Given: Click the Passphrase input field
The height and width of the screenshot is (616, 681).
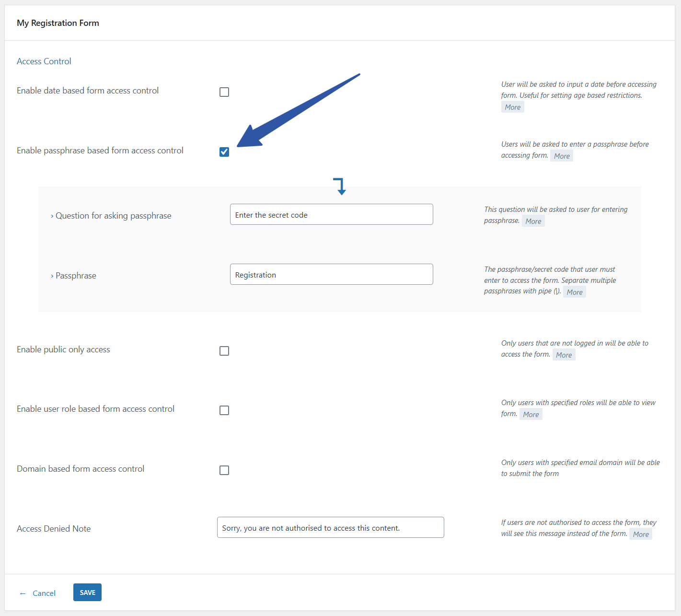Looking at the screenshot, I should pyautogui.click(x=331, y=275).
